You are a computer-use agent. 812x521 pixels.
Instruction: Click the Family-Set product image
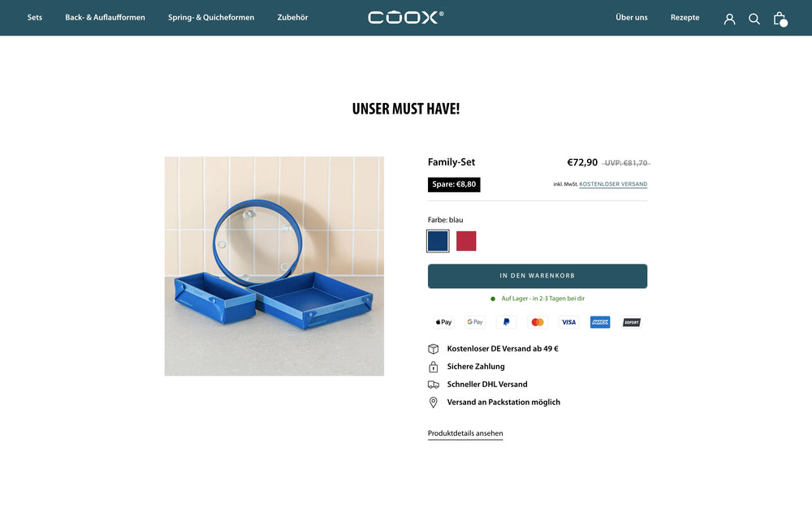274,266
